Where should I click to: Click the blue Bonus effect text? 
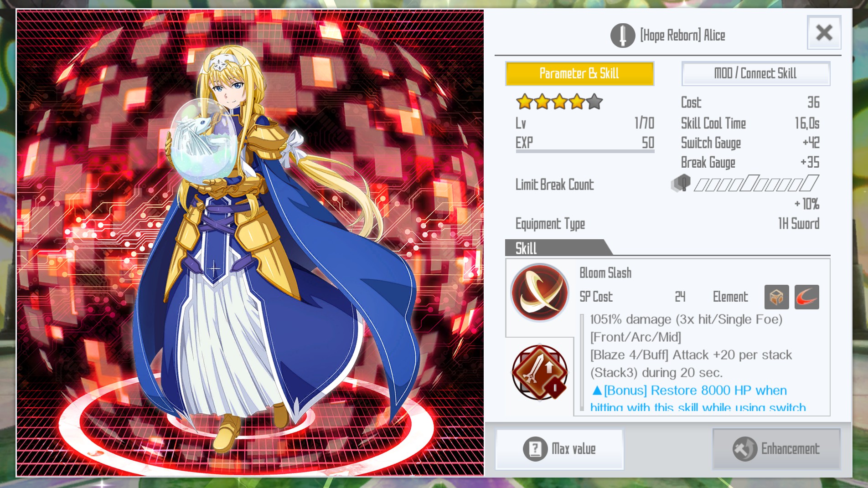(698, 398)
